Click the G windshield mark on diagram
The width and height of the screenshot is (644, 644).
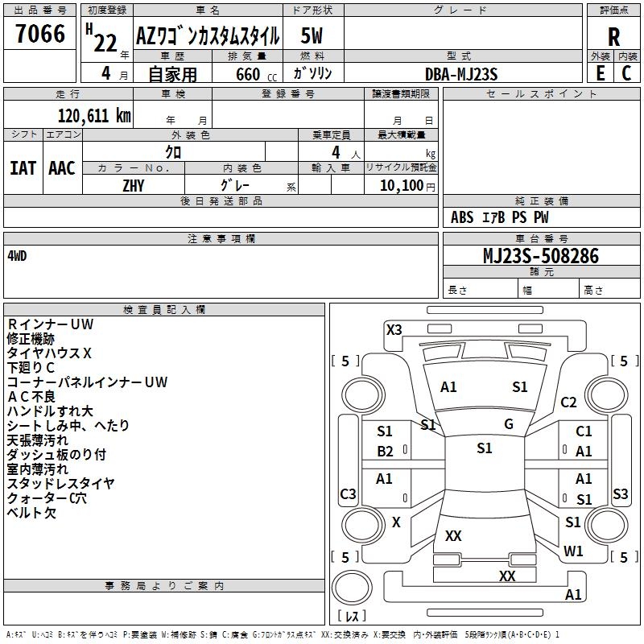[x=508, y=424]
